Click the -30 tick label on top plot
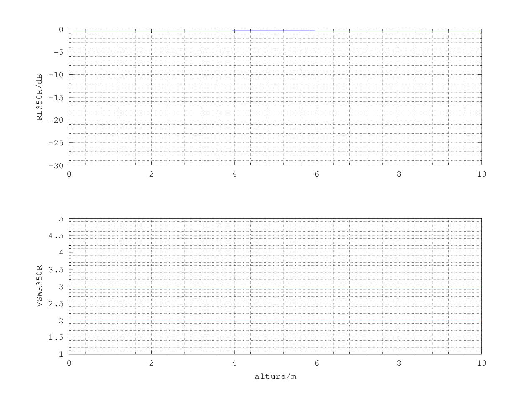 coord(56,165)
